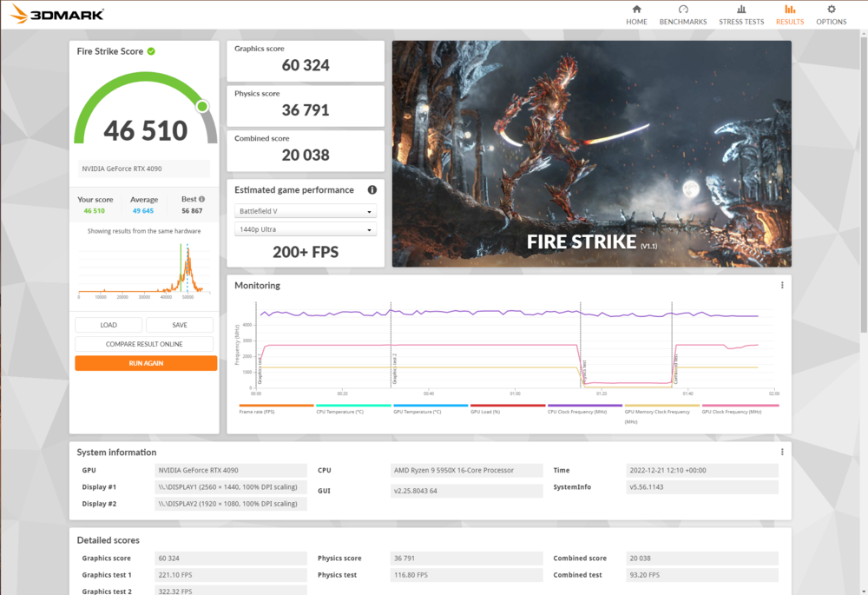
Task: Click COMPARE RESULT ONLINE button
Action: coord(144,344)
